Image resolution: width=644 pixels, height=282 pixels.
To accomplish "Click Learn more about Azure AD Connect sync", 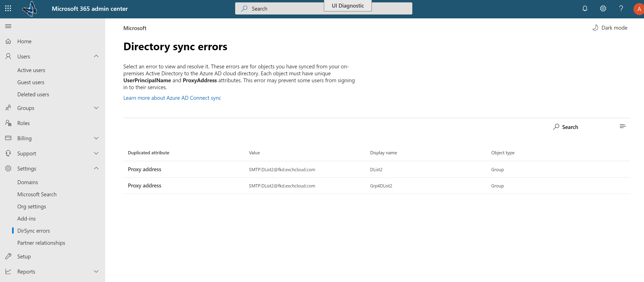I will [x=172, y=97].
